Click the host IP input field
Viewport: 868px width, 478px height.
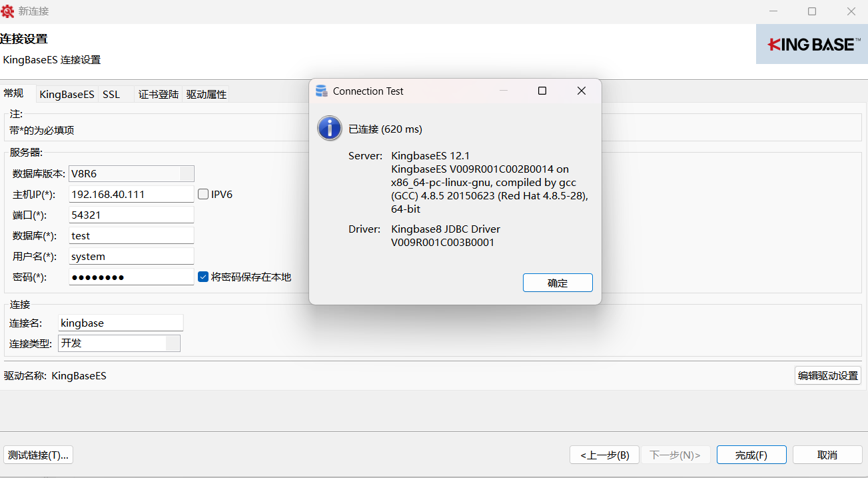click(131, 195)
